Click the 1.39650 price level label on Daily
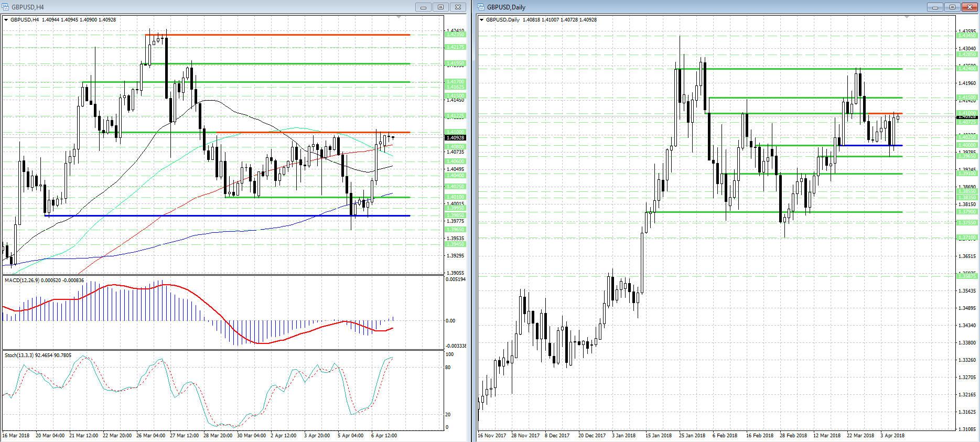The image size is (980, 442). pos(967,156)
